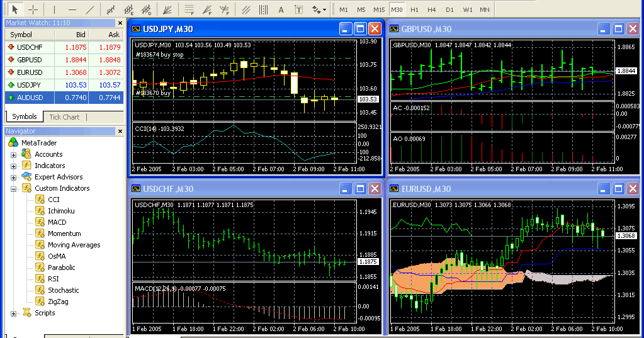Select the Gann fan tool
The width and height of the screenshot is (644, 338).
coord(167,9)
